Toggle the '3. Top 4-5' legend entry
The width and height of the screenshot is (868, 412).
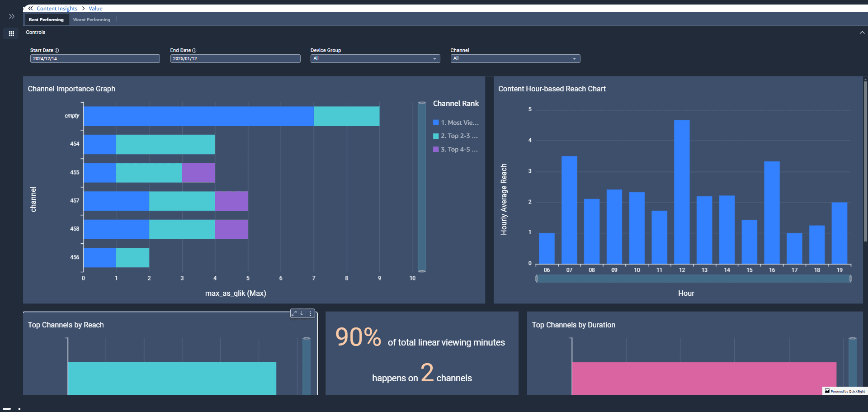(456, 150)
